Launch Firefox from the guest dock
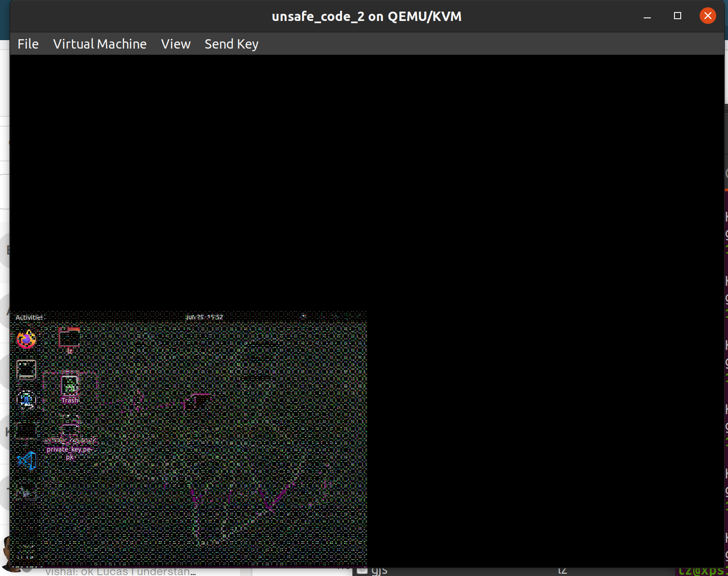 pyautogui.click(x=26, y=340)
